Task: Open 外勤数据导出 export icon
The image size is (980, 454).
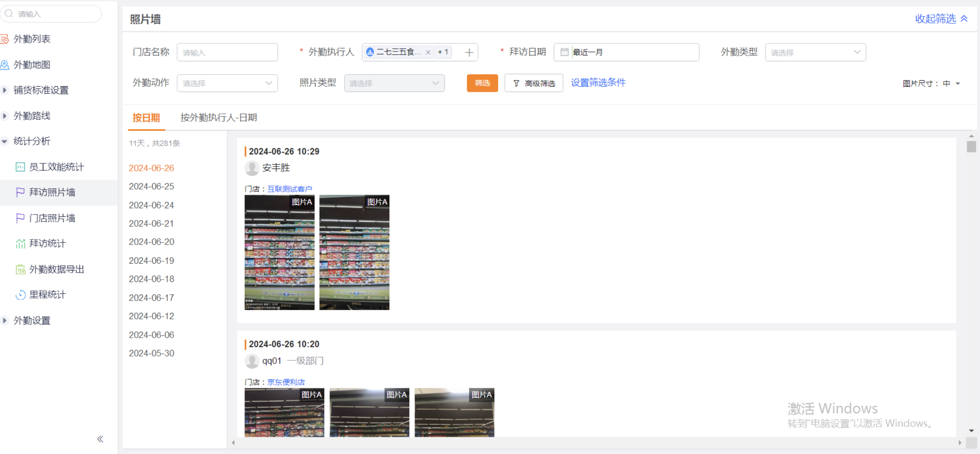Action: [x=20, y=269]
